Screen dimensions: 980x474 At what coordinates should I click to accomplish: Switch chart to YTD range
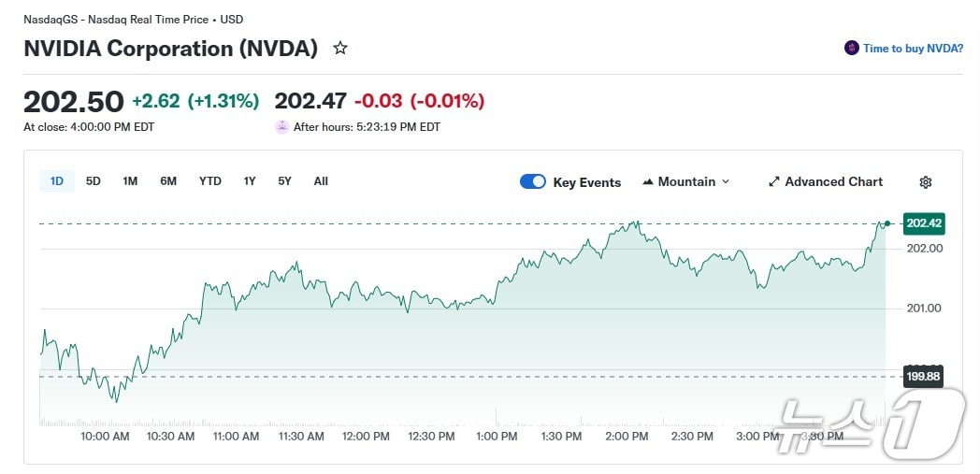[x=210, y=181]
